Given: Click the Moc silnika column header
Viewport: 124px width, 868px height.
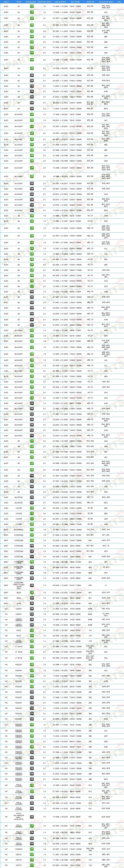Looking at the screenshot, I should point(75,2).
